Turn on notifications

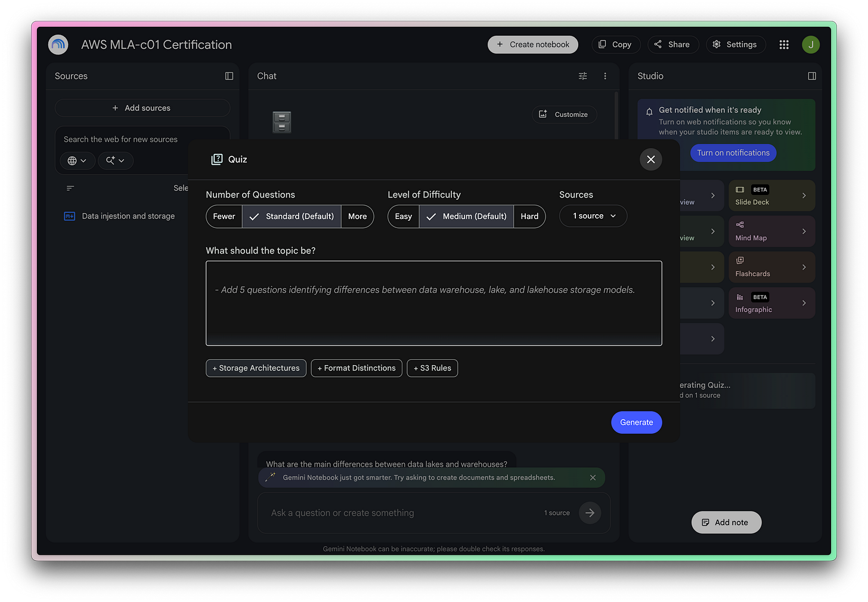(733, 153)
